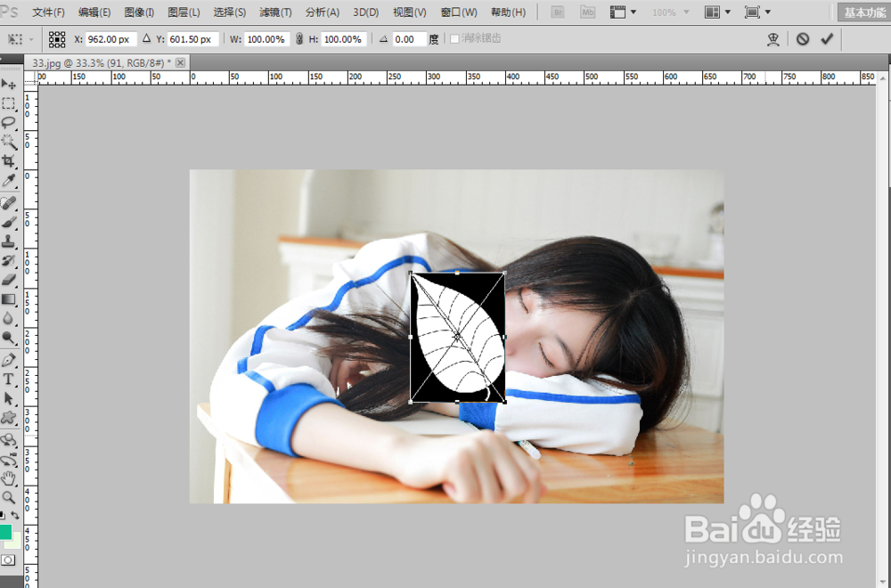This screenshot has width=891, height=588.
Task: Select the Zoom tool
Action: point(9,498)
